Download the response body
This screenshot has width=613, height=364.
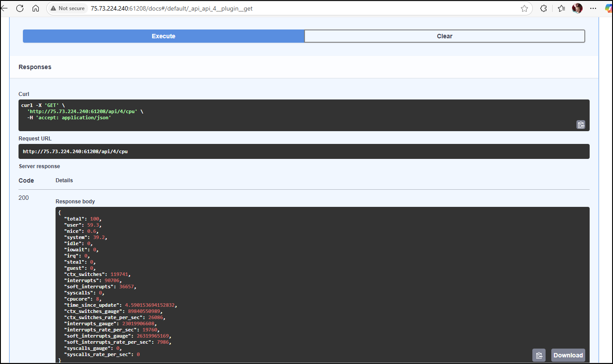[568, 355]
